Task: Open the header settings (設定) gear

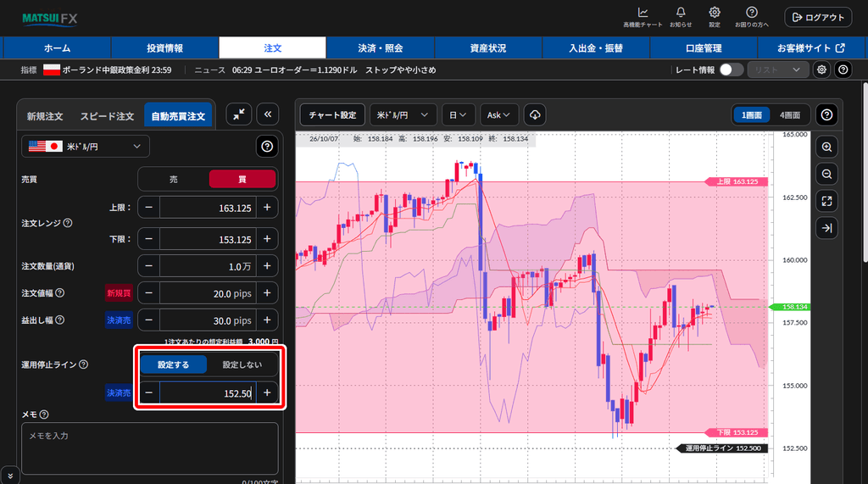Action: (x=715, y=17)
